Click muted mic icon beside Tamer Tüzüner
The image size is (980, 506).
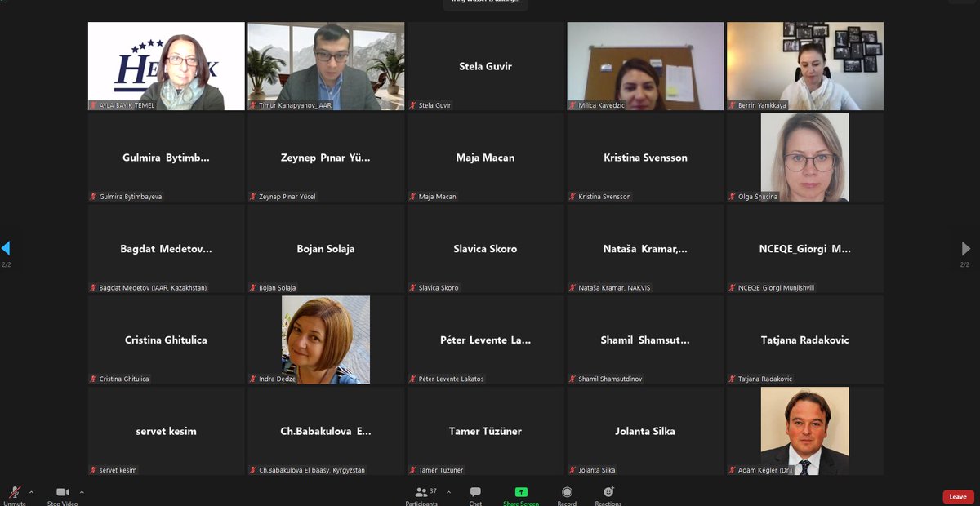point(412,471)
